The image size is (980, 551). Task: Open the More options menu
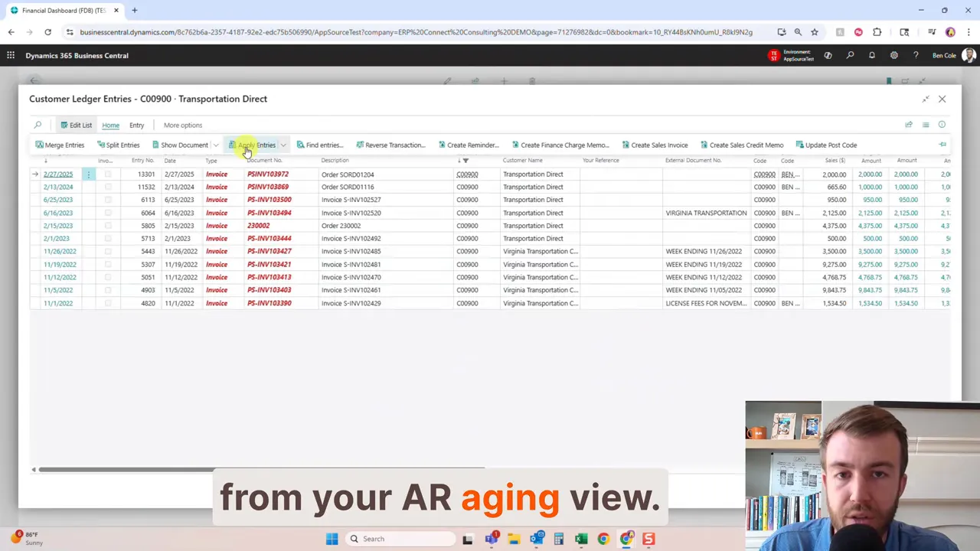tap(182, 125)
